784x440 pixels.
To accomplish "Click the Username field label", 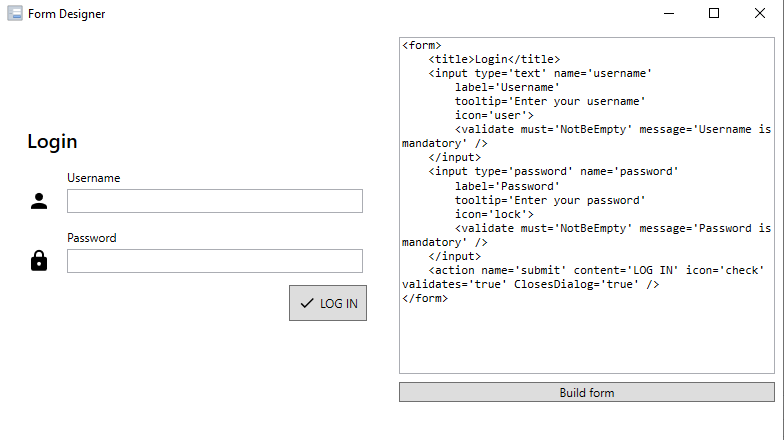I will point(94,178).
